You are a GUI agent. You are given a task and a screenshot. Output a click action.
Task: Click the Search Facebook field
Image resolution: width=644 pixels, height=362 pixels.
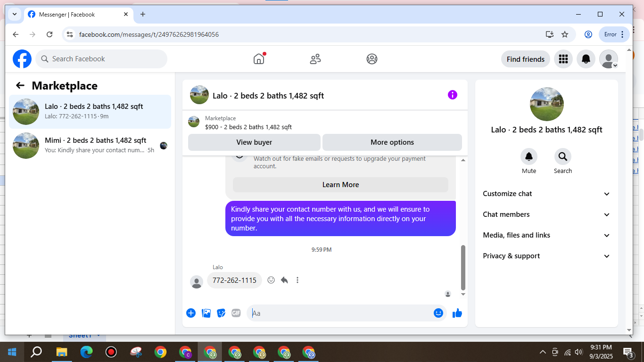pyautogui.click(x=101, y=59)
